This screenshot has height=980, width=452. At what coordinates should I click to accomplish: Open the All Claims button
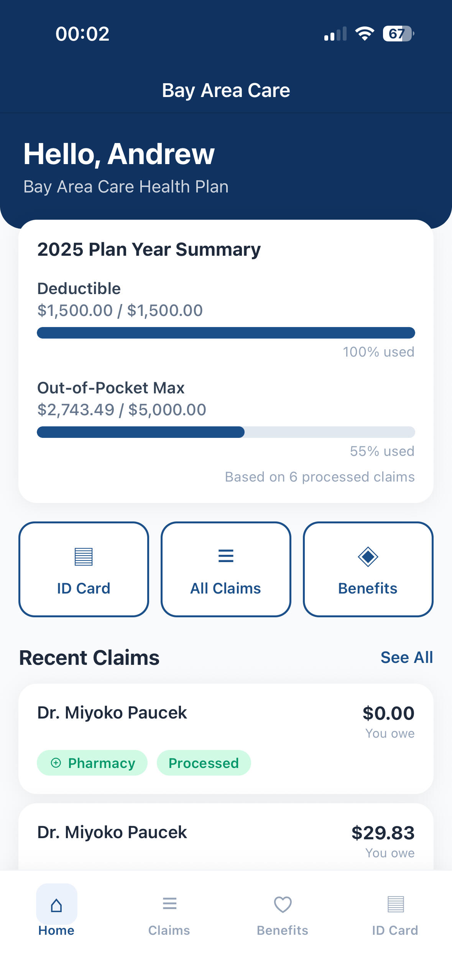coord(226,569)
